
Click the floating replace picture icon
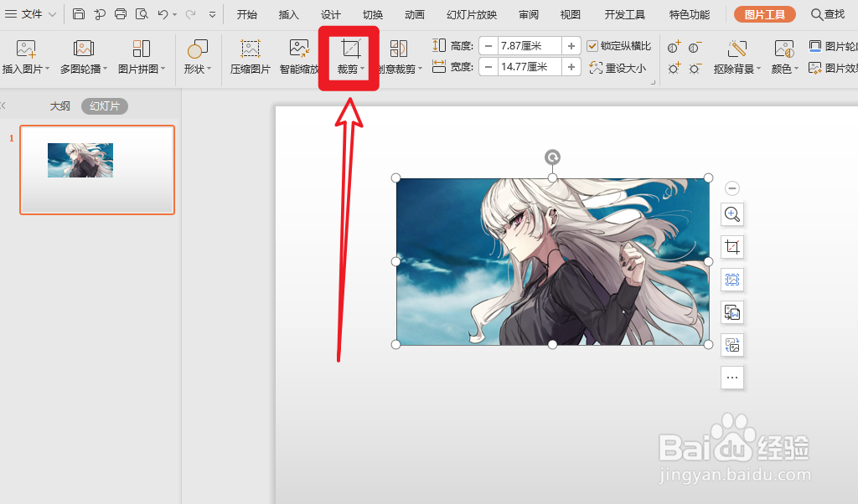point(732,345)
